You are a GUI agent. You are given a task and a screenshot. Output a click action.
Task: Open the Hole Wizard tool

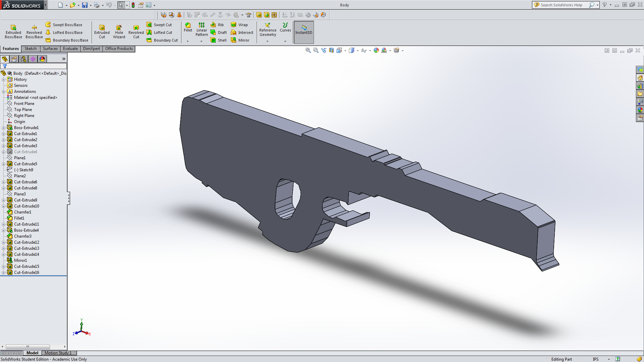pyautogui.click(x=119, y=32)
